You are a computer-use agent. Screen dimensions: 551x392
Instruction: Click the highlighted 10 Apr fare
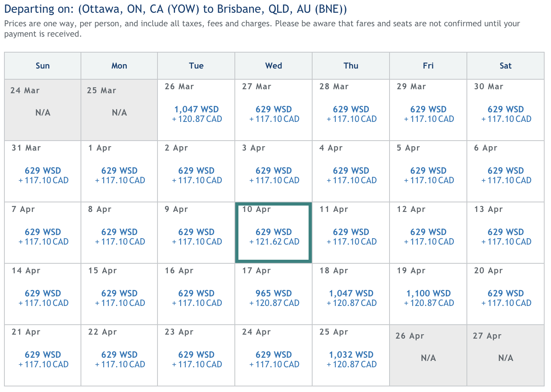click(274, 233)
